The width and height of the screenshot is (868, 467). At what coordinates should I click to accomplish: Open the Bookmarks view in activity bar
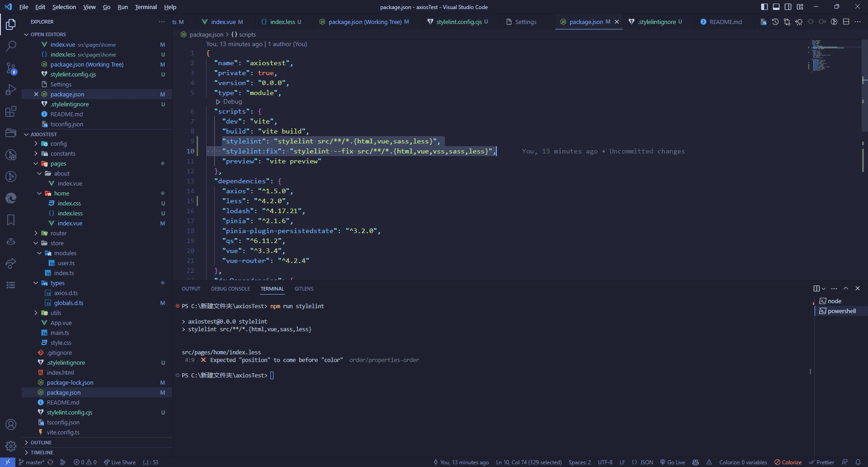[11, 220]
